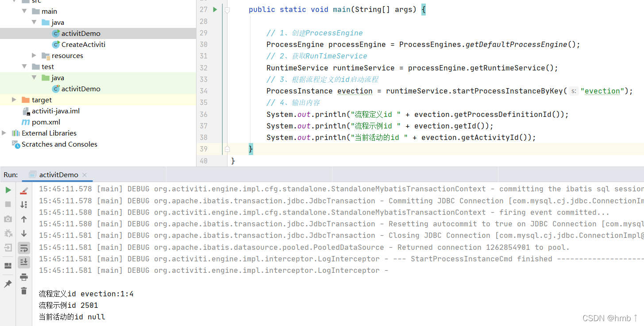Select activitDemo under test java
The height and width of the screenshot is (326, 644).
(81, 89)
